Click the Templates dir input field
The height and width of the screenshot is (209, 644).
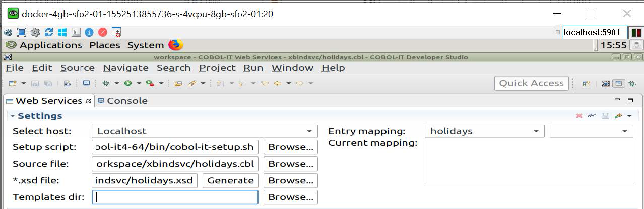pos(175,197)
